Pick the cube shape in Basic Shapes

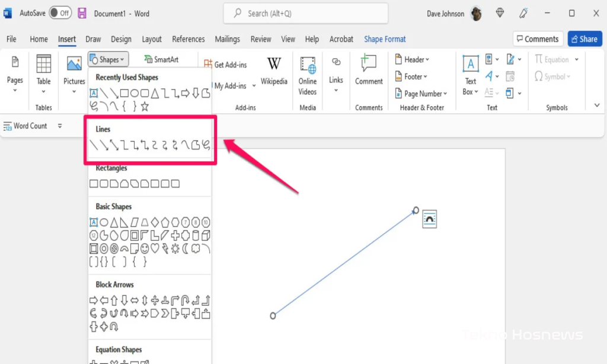pos(206,235)
